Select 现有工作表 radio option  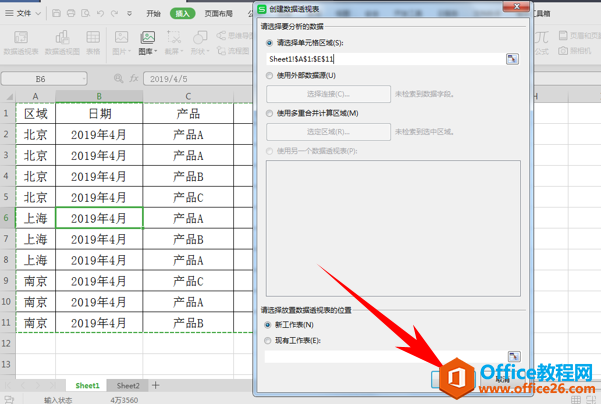click(x=269, y=340)
